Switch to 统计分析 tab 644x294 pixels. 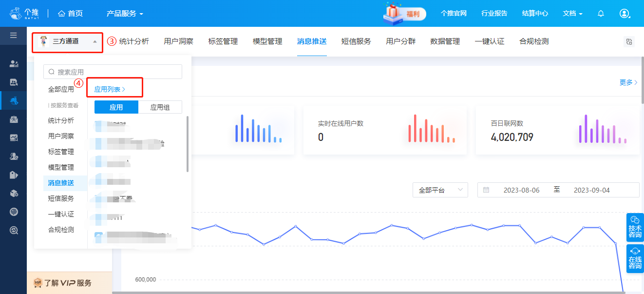[134, 41]
